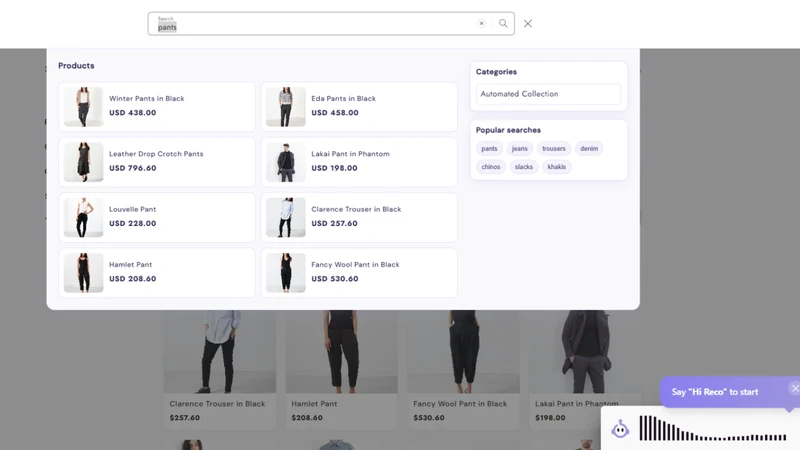Click the pants popular search chip

[489, 148]
